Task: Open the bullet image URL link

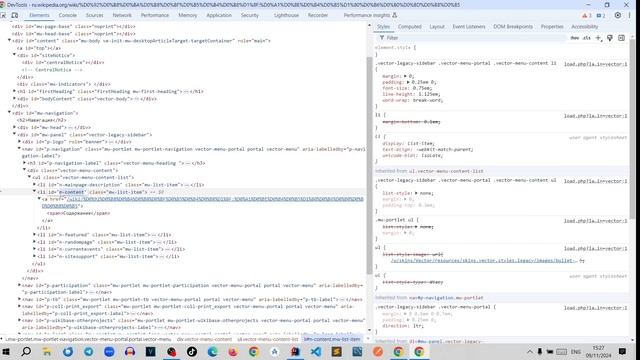Action: click(x=484, y=260)
